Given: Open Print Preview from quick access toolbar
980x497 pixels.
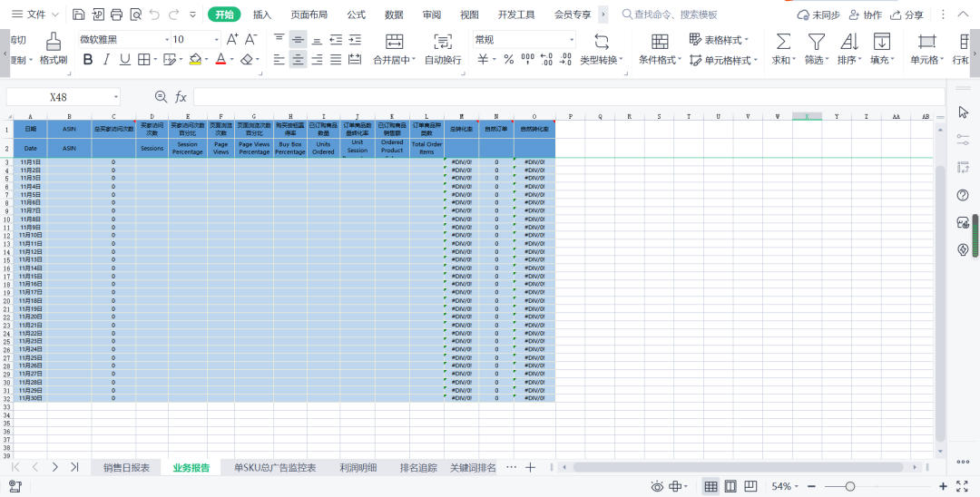Looking at the screenshot, I should 135,15.
